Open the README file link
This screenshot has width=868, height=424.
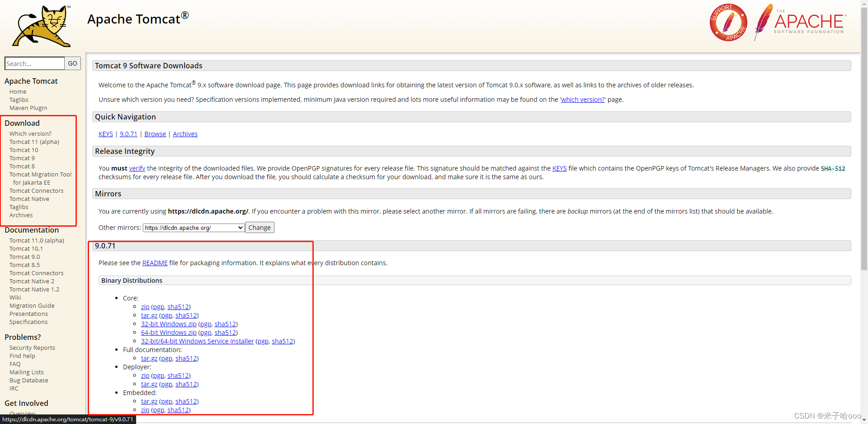(x=155, y=263)
